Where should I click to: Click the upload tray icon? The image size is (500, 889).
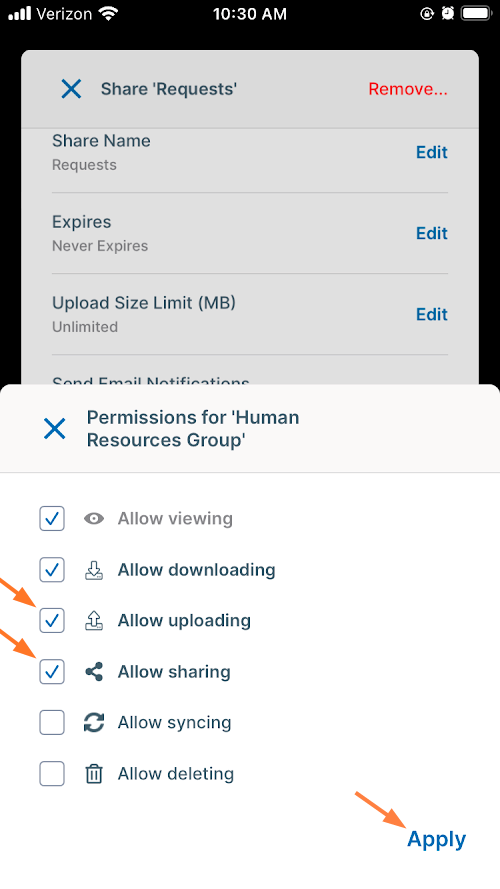(x=94, y=621)
